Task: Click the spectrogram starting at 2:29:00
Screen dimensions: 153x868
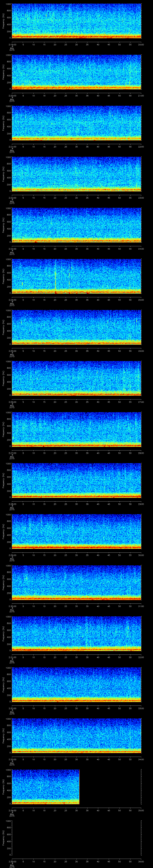Action: pyautogui.click(x=77, y=532)
